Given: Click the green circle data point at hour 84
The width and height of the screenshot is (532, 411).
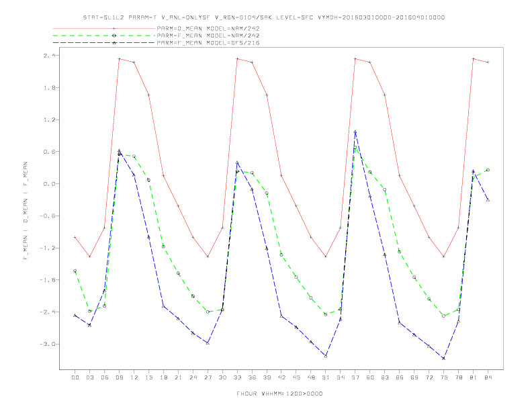Looking at the screenshot, I should click(x=488, y=170).
